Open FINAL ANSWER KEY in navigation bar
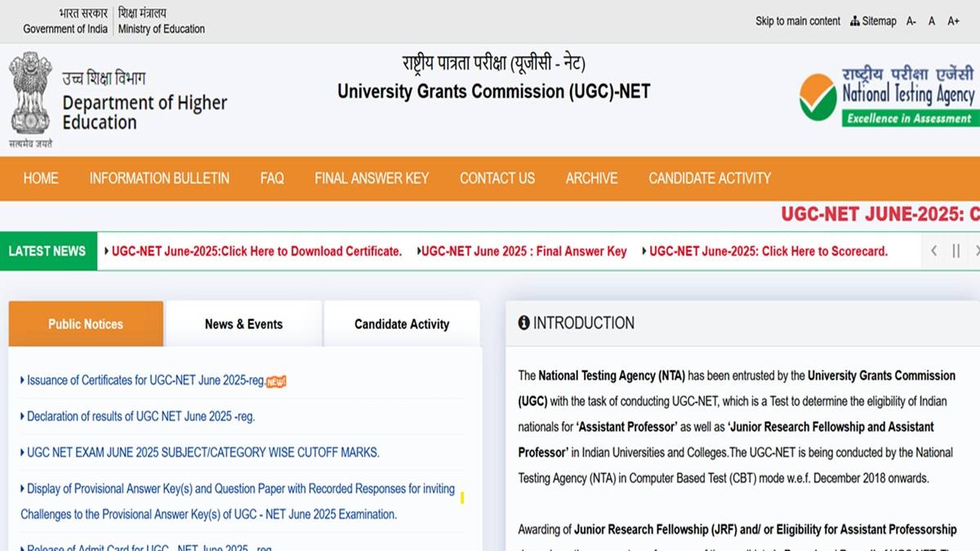980x551 pixels. pos(372,178)
